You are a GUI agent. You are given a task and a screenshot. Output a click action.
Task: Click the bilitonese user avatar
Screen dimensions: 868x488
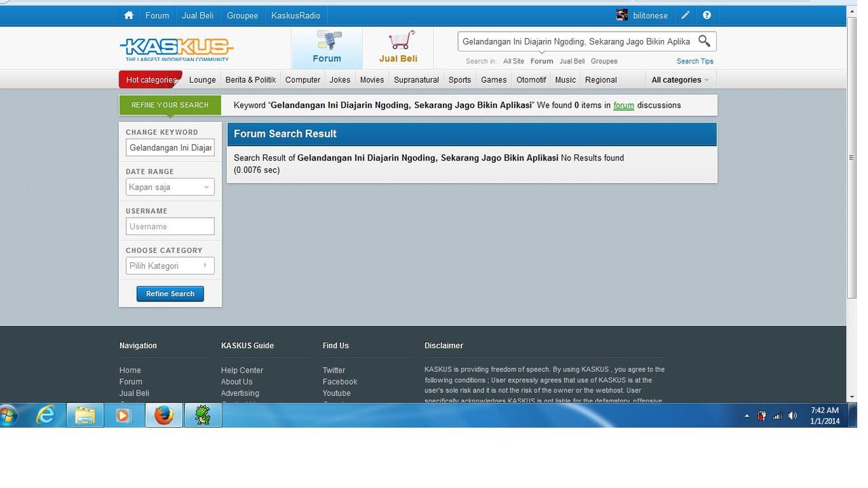click(x=622, y=15)
